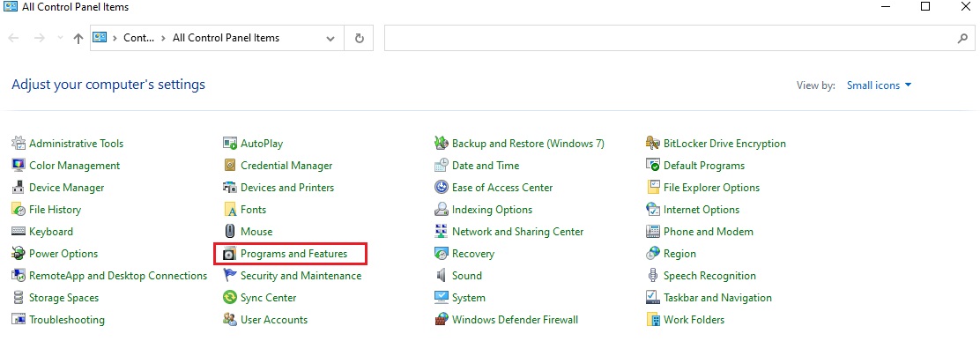Select the All Control Panel Items breadcrumb
Screen dimensions: 980x356
(226, 38)
